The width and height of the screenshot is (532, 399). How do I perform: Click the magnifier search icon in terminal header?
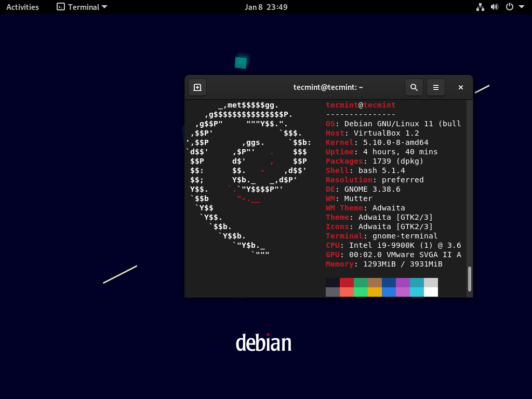pyautogui.click(x=414, y=87)
